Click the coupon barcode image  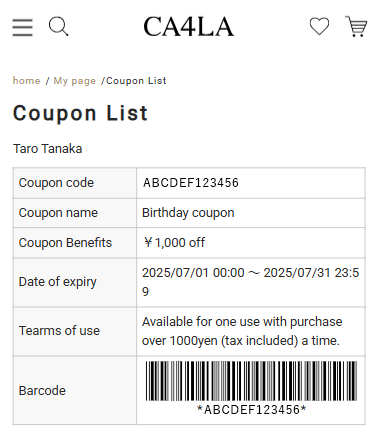251,381
